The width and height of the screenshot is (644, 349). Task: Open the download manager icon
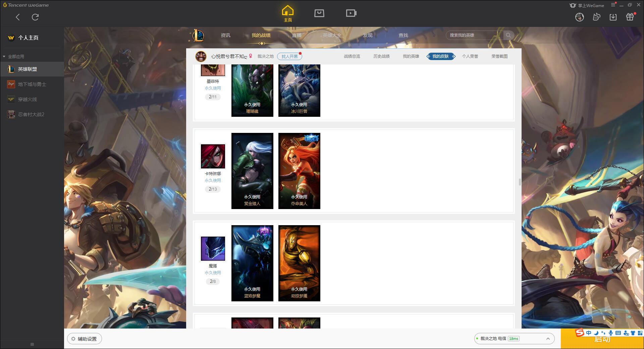coord(613,17)
